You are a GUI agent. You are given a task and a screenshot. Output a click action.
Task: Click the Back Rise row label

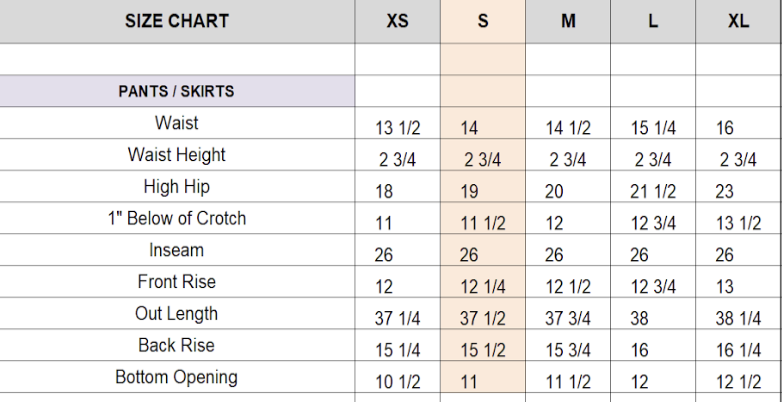(x=177, y=345)
